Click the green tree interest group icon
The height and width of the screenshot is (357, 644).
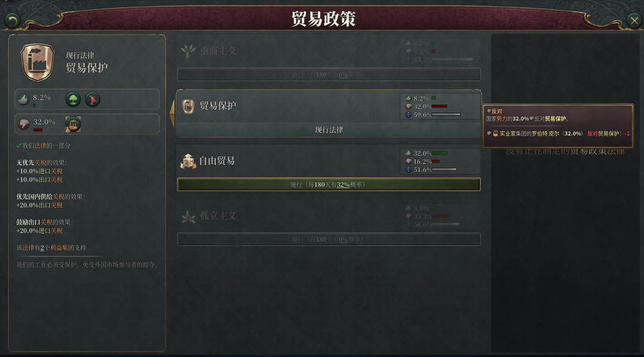click(x=73, y=100)
